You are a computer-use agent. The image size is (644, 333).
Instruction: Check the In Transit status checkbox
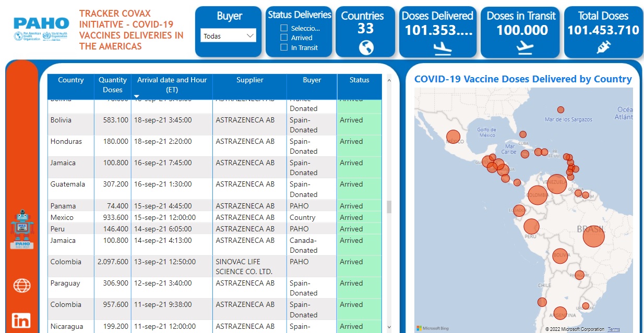pyautogui.click(x=284, y=47)
